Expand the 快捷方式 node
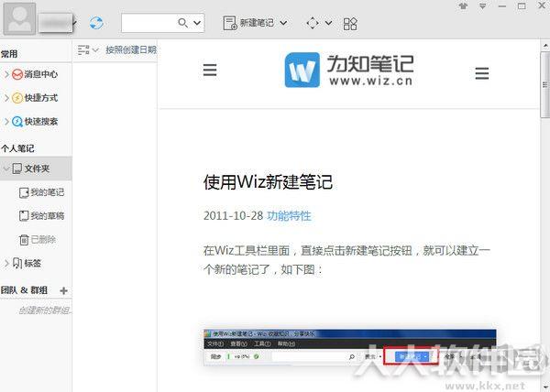The width and height of the screenshot is (550, 392). coord(6,98)
